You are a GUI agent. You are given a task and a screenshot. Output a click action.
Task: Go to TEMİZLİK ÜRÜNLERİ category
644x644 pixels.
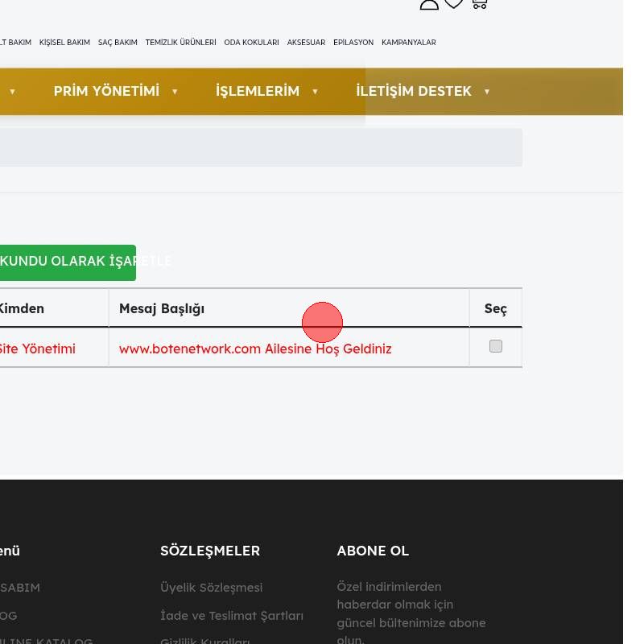point(180,43)
